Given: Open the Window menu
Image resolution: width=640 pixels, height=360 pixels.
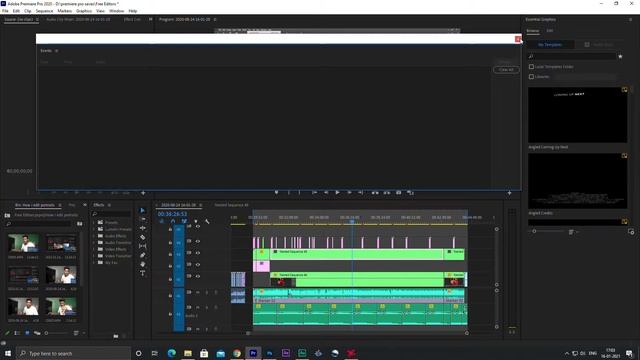Looking at the screenshot, I should (x=117, y=11).
